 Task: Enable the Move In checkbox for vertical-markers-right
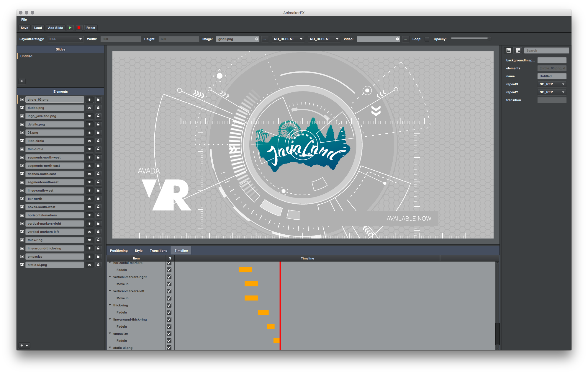pyautogui.click(x=169, y=283)
